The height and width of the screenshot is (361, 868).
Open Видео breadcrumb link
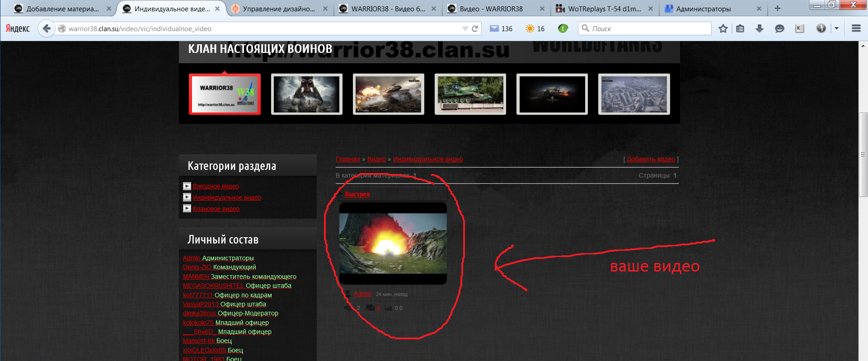376,159
